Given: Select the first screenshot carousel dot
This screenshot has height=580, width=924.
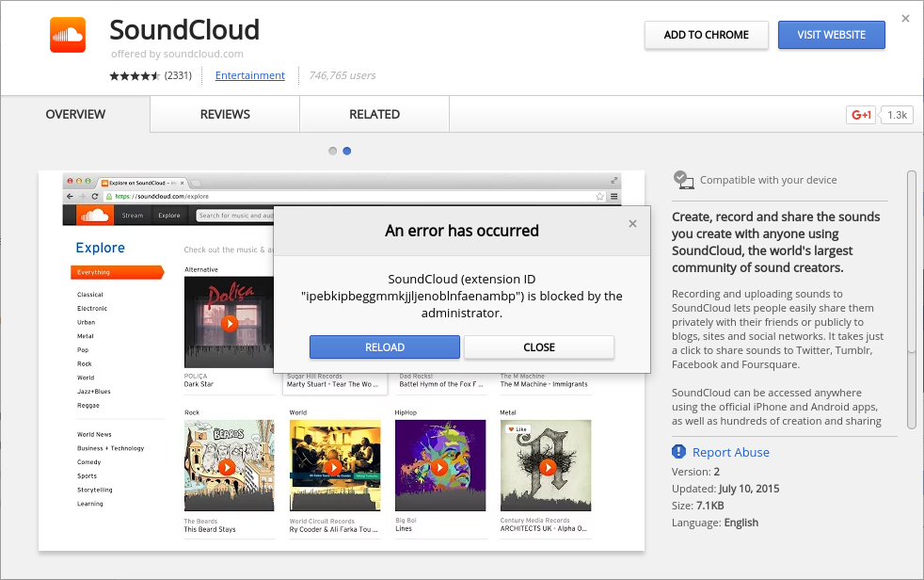Looking at the screenshot, I should 333,151.
